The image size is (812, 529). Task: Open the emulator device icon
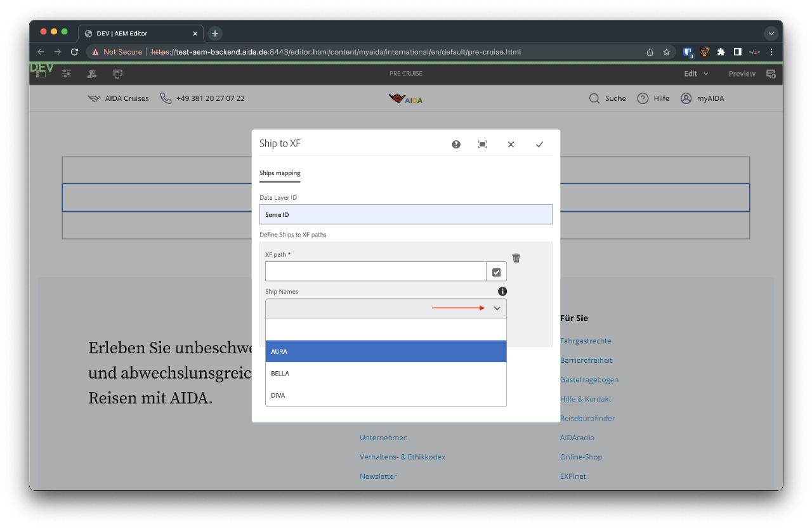tap(117, 74)
